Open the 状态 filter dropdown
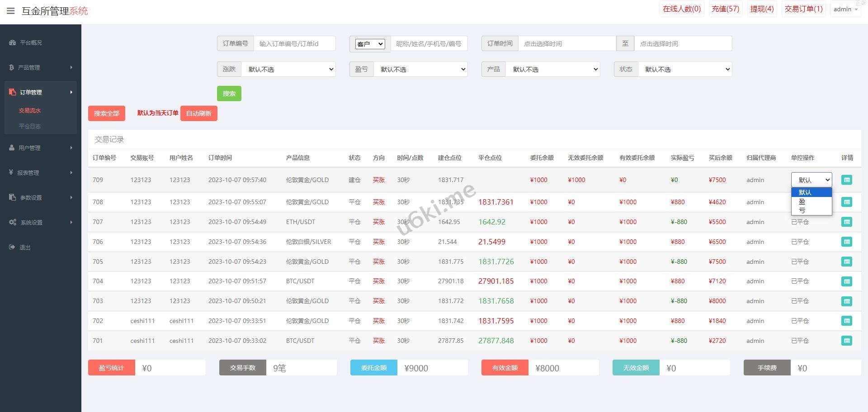Screen dimensions: 868x412 (x=684, y=69)
